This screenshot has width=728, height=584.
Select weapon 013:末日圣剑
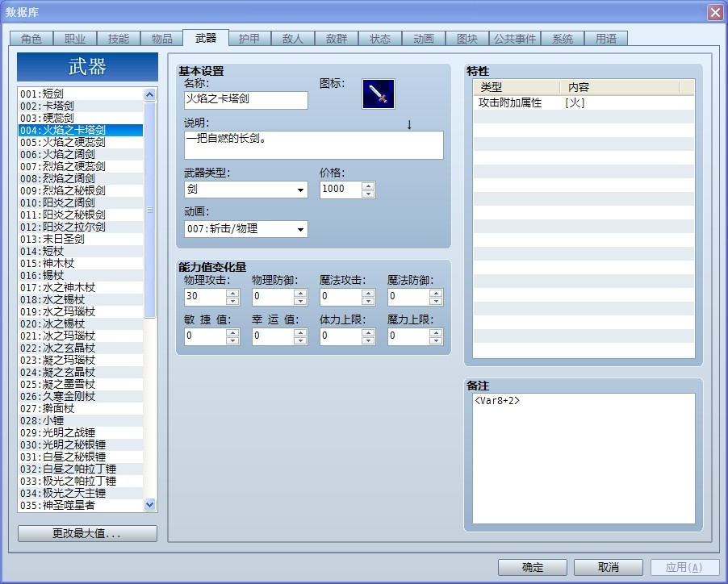click(81, 240)
